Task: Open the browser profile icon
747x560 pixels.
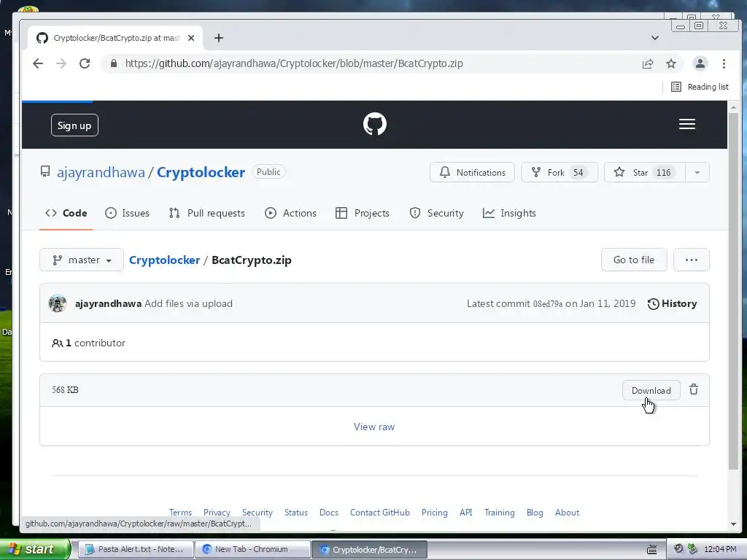Action: tap(700, 64)
